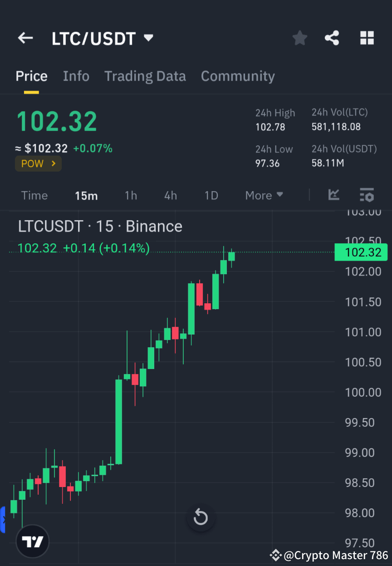Select the Time interval option
The height and width of the screenshot is (566, 392).
[x=34, y=195]
